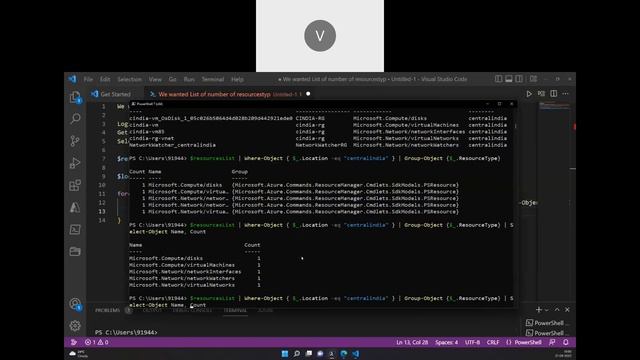The width and height of the screenshot is (640, 360).
Task: Click the 'Microsoft.Compute/virtualMachines' row in the Name/Count output
Action: (195, 265)
